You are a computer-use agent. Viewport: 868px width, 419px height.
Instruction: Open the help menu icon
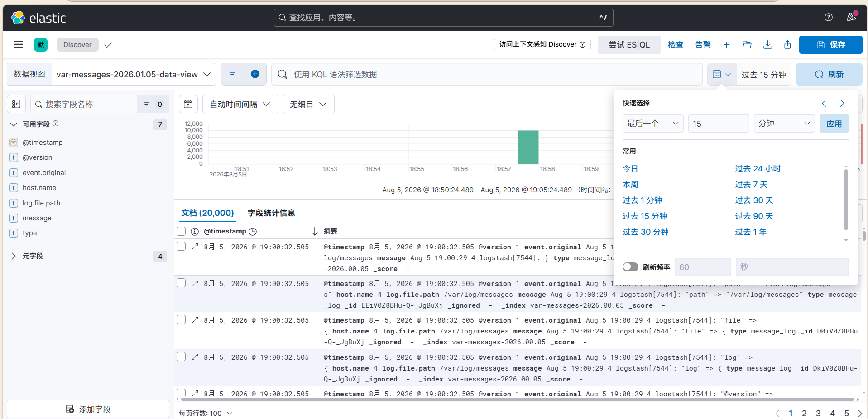(828, 17)
